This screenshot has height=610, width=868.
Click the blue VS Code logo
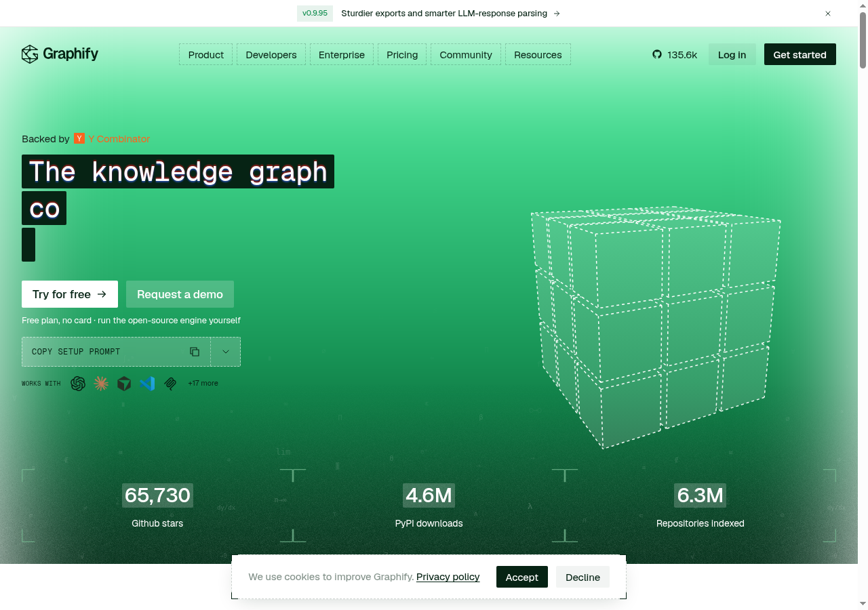point(147,384)
